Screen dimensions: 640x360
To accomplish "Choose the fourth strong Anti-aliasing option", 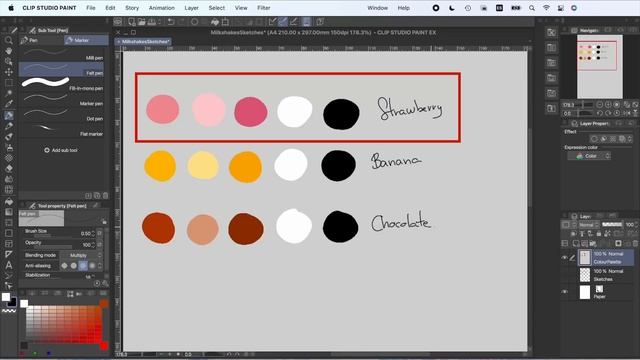I will (92, 266).
